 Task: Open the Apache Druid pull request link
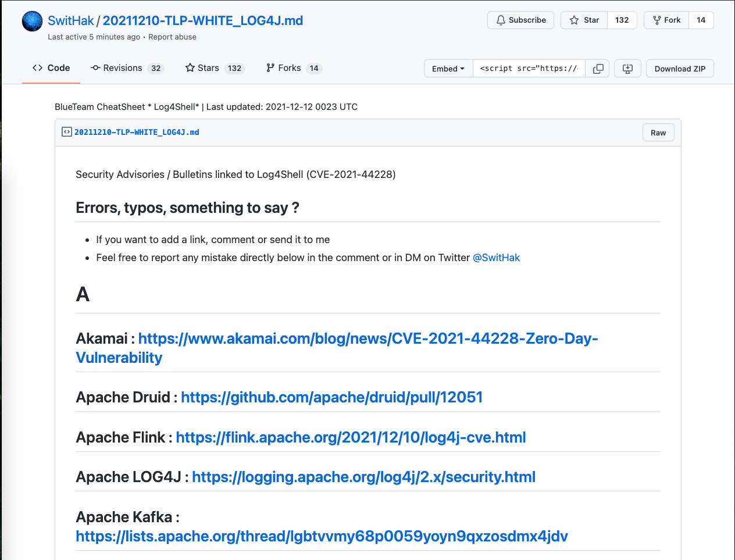331,397
